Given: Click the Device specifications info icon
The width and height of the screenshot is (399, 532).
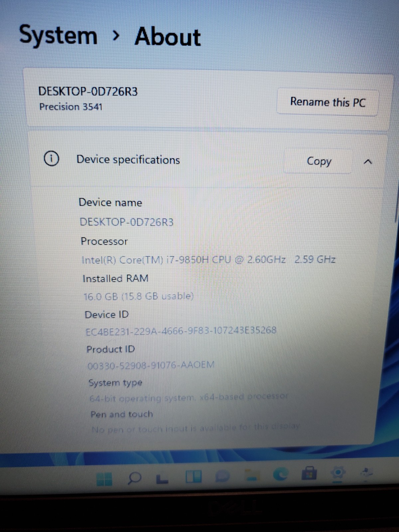Looking at the screenshot, I should pos(51,159).
